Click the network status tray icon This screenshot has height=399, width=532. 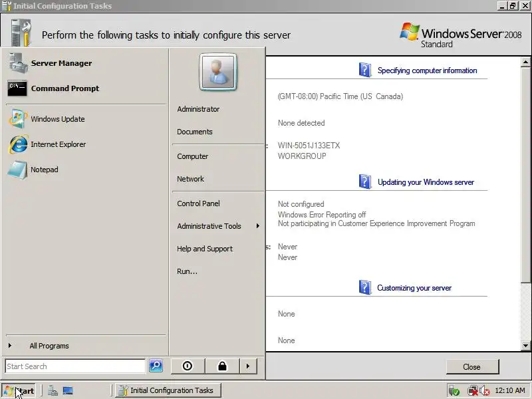coord(472,391)
